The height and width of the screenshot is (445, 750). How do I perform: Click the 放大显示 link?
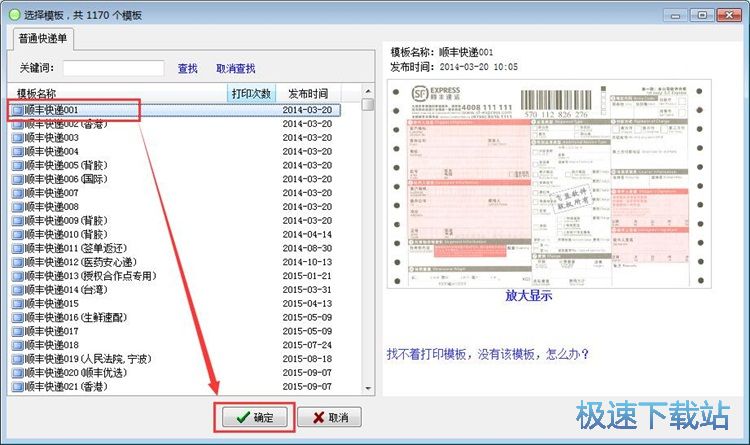pyautogui.click(x=529, y=296)
